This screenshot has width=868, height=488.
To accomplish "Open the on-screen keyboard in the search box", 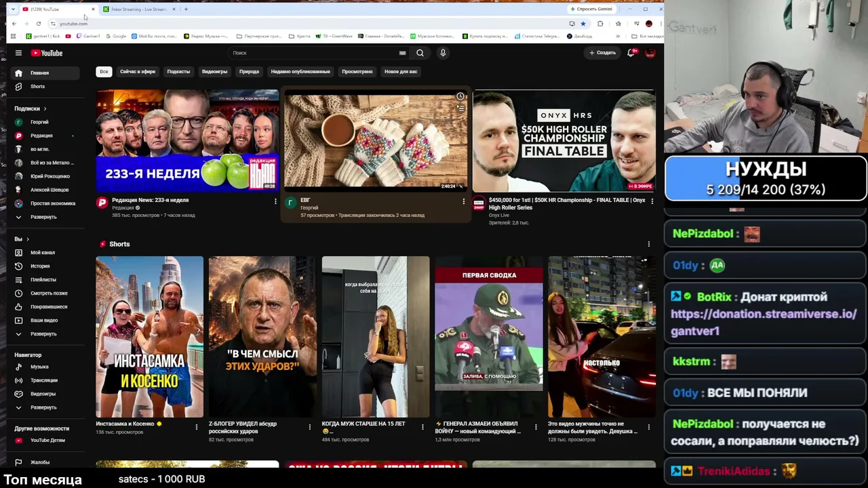I will pos(402,53).
